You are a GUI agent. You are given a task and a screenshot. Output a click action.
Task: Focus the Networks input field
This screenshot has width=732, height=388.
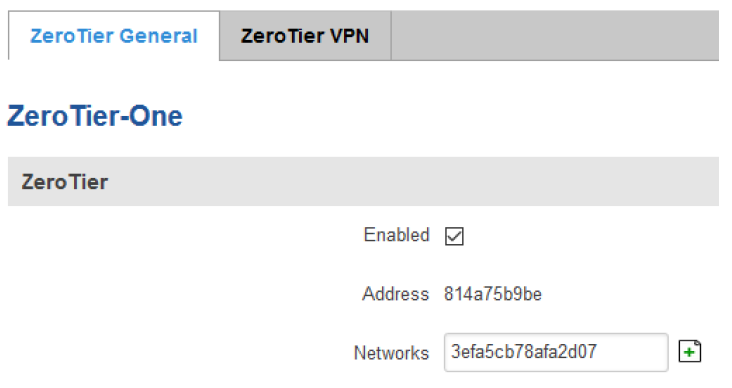point(556,353)
